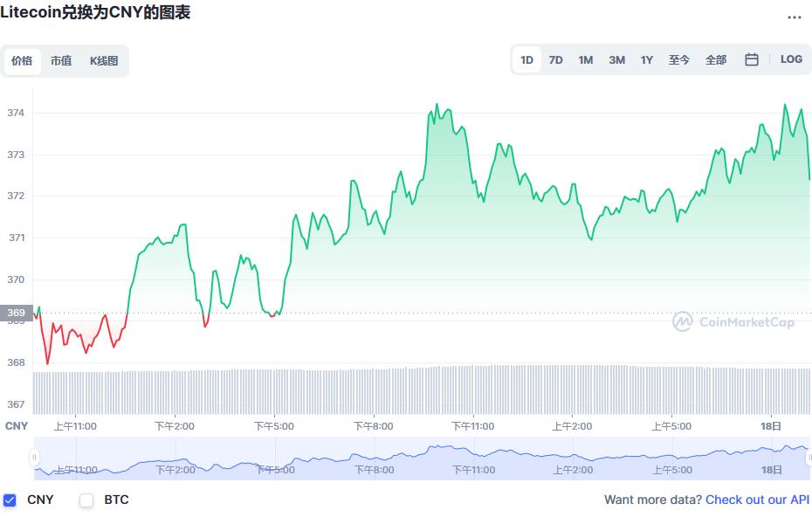This screenshot has height=524, width=812.
Task: Select the 7D time range
Action: point(556,59)
